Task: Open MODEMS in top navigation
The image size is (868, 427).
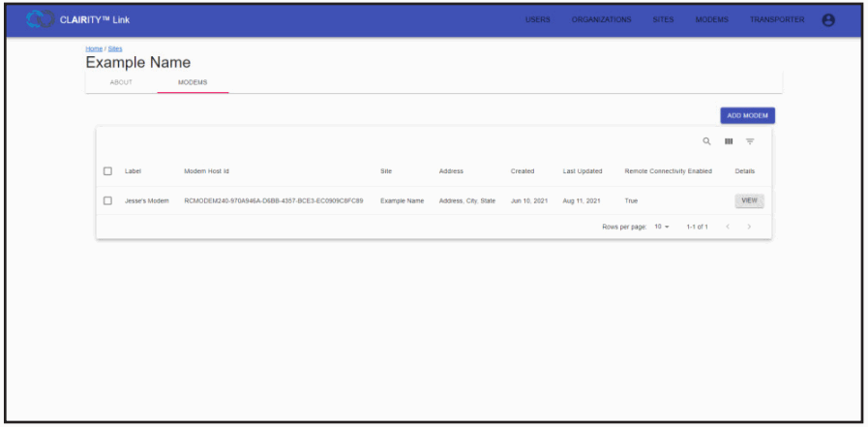Action: (712, 19)
